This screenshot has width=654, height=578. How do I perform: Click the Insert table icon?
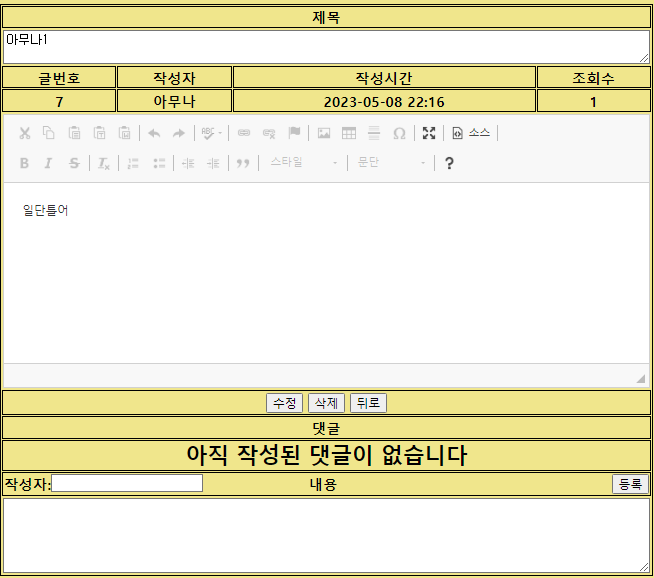[x=349, y=133]
